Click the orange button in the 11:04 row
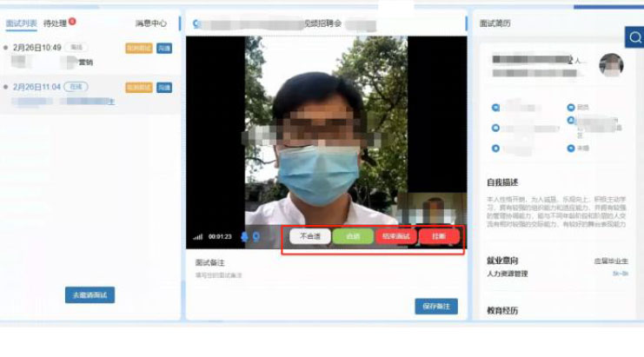 [139, 88]
